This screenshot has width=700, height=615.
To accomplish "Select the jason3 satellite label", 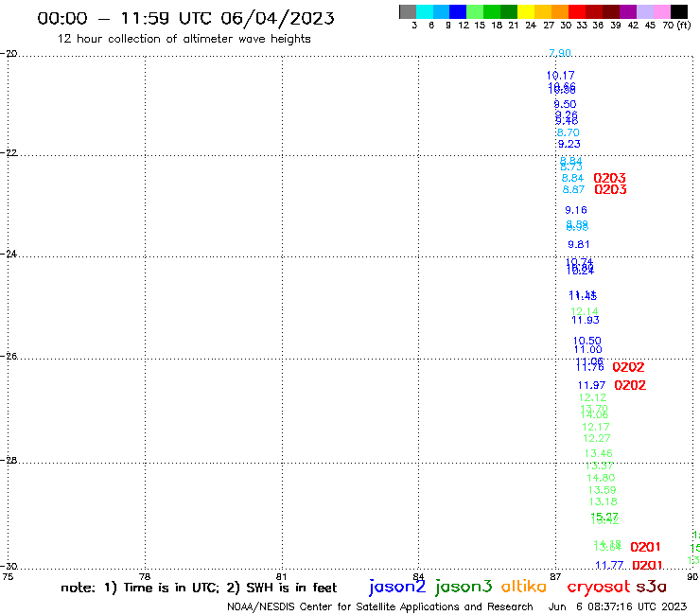I will 464,587.
